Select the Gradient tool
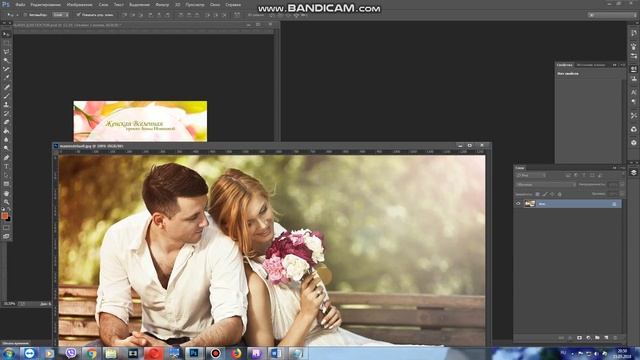Viewport: 640px width, 360px height. pyautogui.click(x=6, y=131)
